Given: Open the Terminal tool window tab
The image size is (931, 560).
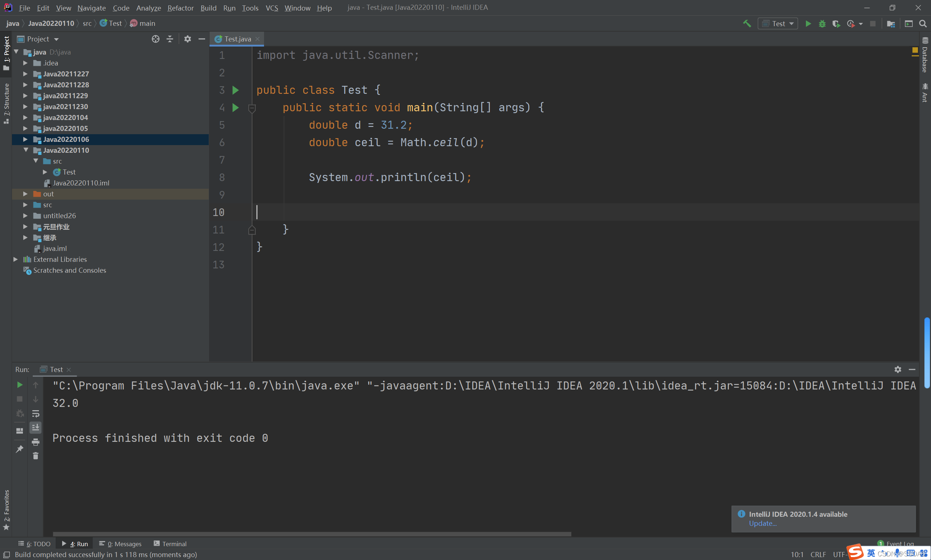Looking at the screenshot, I should [x=170, y=544].
